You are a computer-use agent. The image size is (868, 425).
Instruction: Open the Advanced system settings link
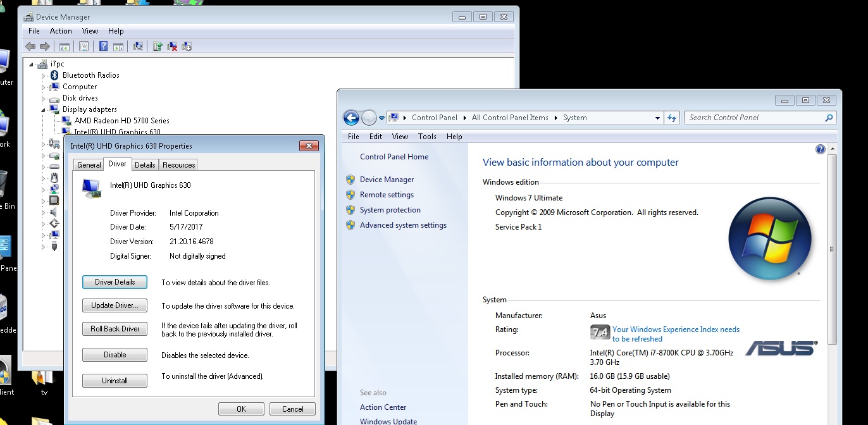coord(403,225)
